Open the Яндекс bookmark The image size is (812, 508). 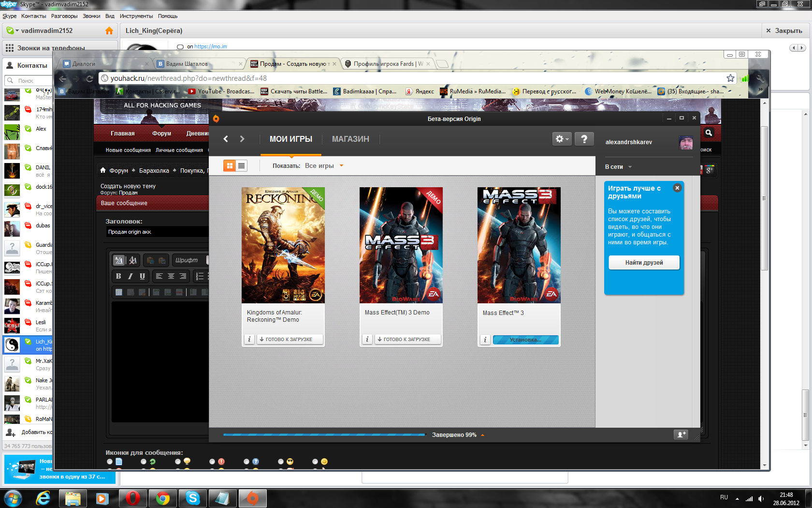(x=420, y=91)
